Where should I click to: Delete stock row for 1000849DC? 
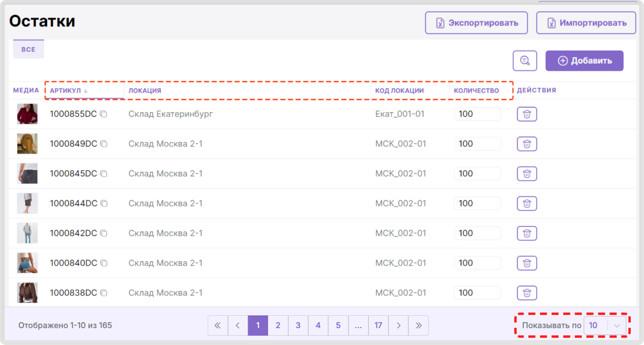click(527, 144)
